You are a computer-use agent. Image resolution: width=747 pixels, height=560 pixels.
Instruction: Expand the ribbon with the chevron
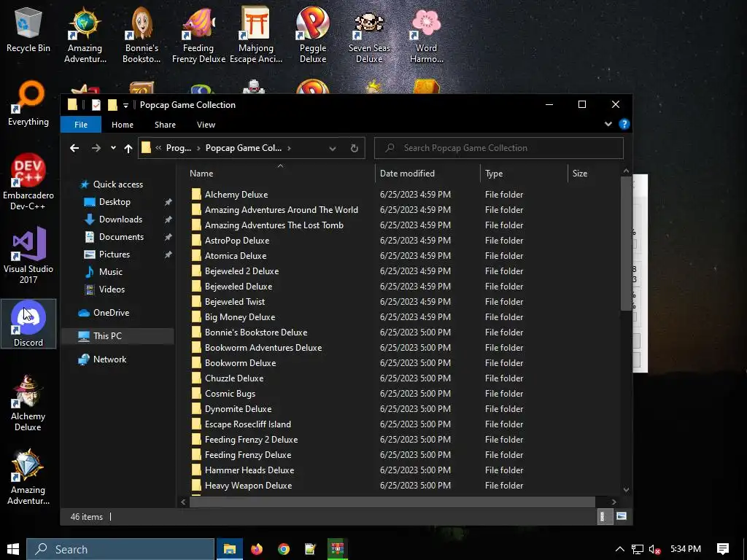[x=608, y=124]
